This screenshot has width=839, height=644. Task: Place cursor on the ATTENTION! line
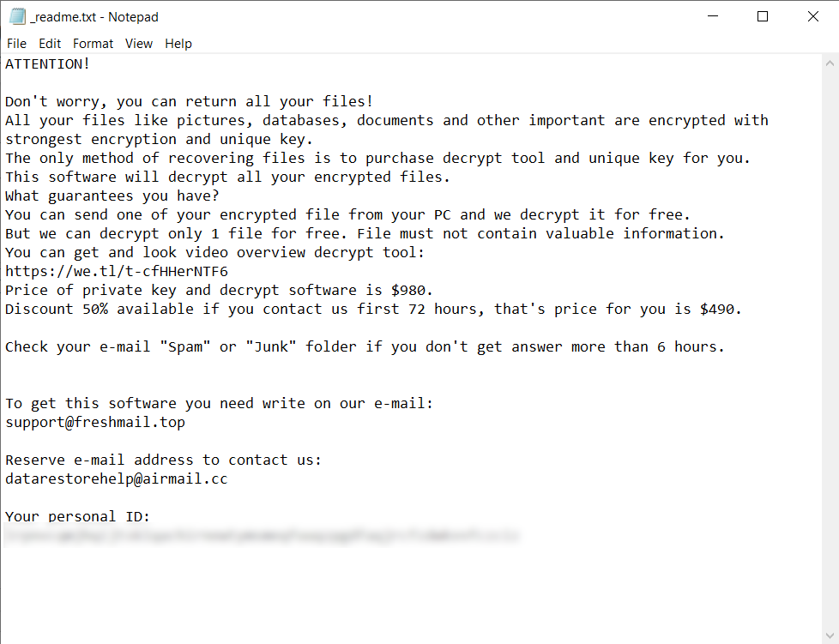point(48,63)
